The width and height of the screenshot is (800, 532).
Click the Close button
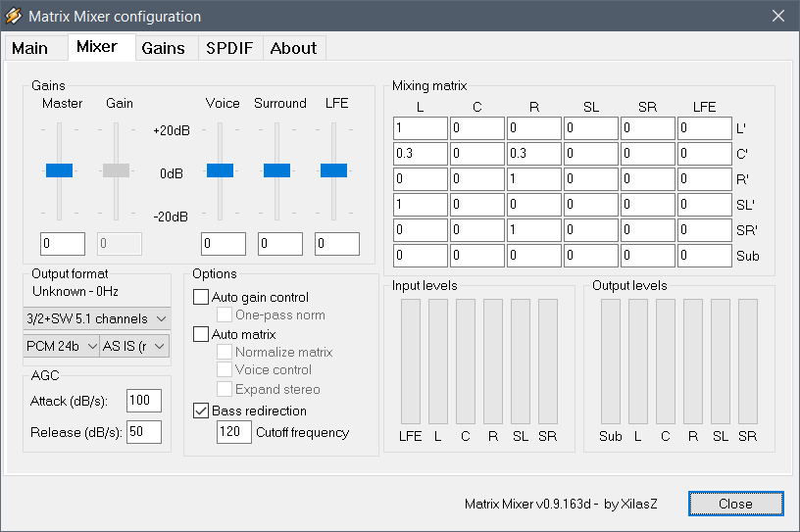pos(735,504)
